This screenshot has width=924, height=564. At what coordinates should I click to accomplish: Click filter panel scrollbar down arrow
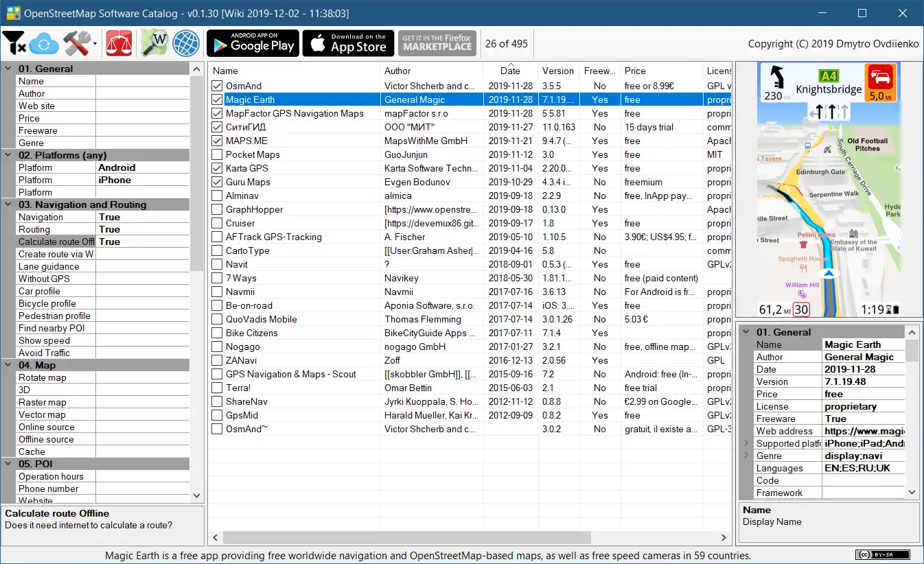click(197, 495)
